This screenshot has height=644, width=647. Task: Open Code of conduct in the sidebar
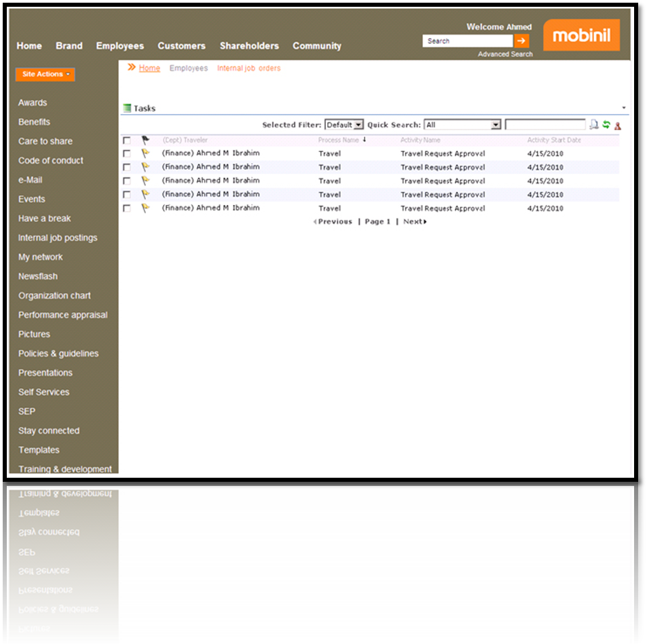51,160
